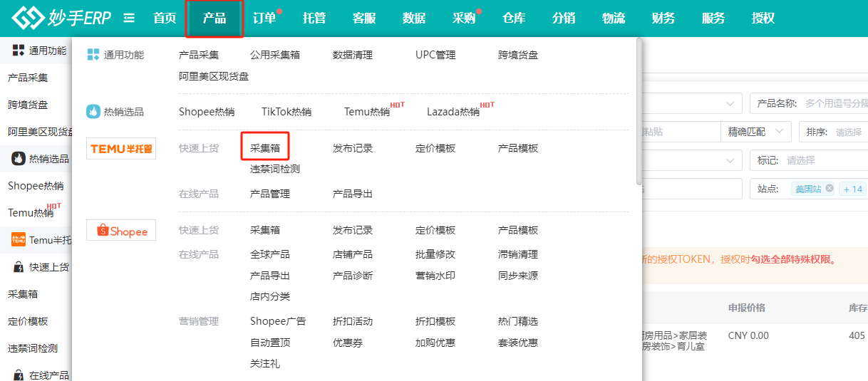Screen dimensions: 868x381
Task: Open TEMU 采集箱 under 快速上货
Action: coord(265,148)
